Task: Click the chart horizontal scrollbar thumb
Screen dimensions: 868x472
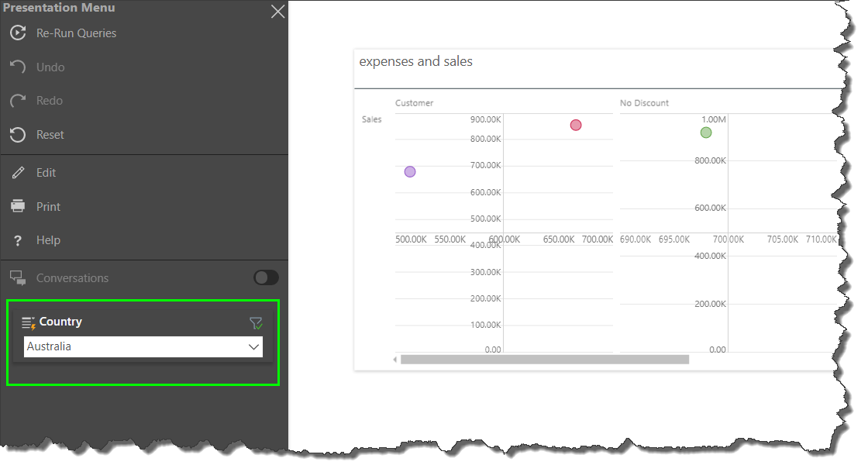Action: (544, 359)
